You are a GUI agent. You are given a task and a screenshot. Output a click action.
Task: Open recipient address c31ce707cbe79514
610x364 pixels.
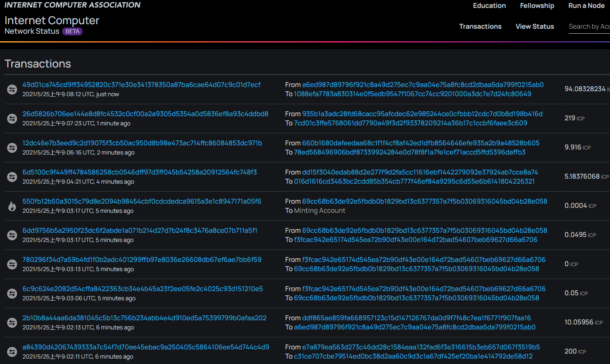coord(413,357)
